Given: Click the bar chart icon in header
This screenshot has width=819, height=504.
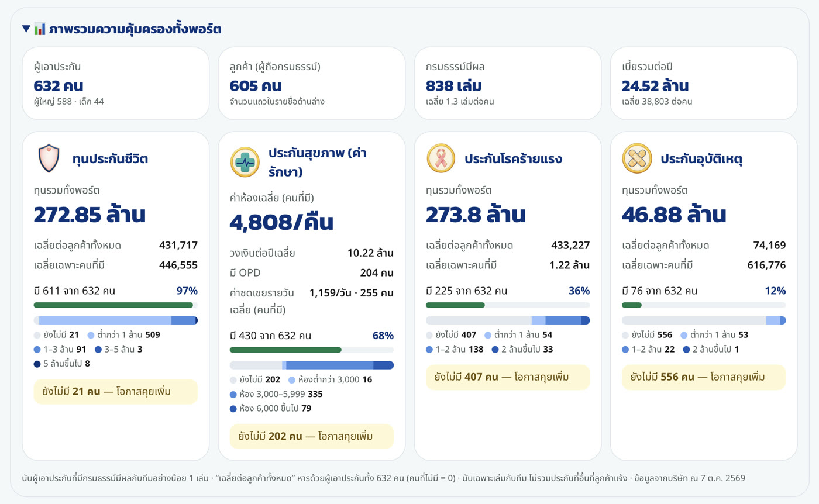Looking at the screenshot, I should tap(40, 29).
